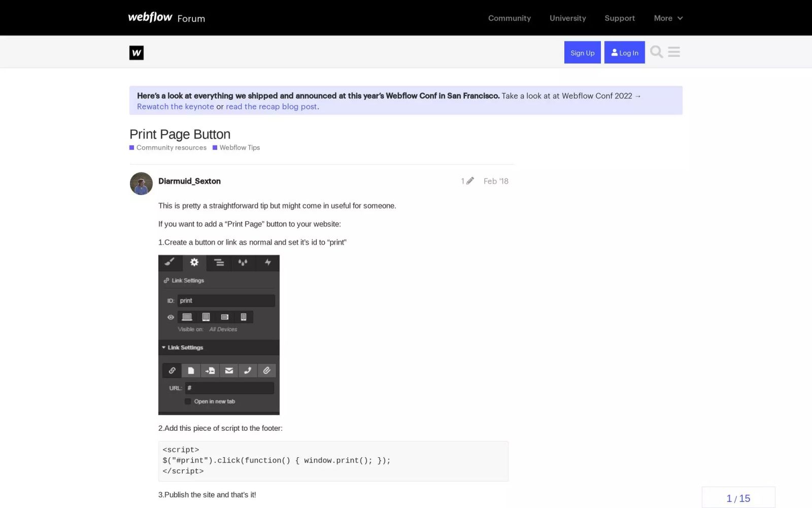Click the Sign Up button
The height and width of the screenshot is (508, 812).
582,52
